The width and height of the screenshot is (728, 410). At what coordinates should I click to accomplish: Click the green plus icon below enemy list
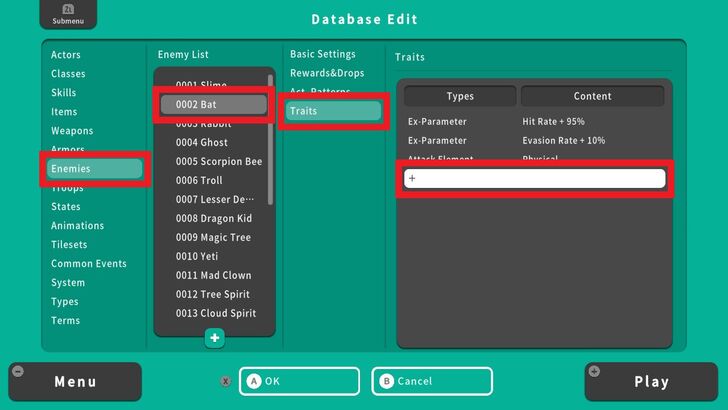pos(215,338)
